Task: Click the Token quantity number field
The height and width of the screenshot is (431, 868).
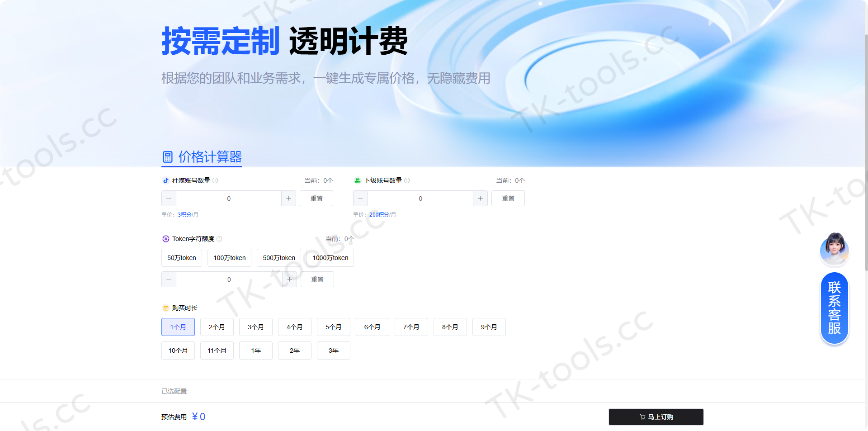Action: click(229, 279)
